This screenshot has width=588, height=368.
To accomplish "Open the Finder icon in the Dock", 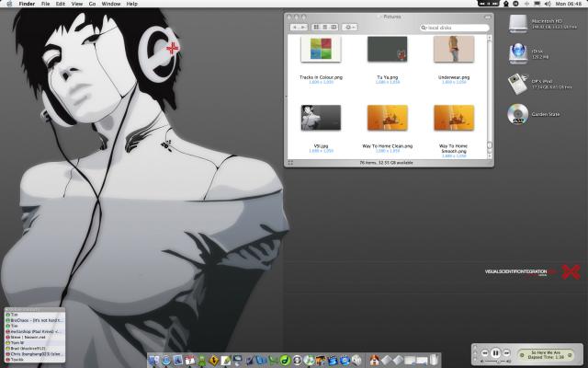I will click(153, 361).
